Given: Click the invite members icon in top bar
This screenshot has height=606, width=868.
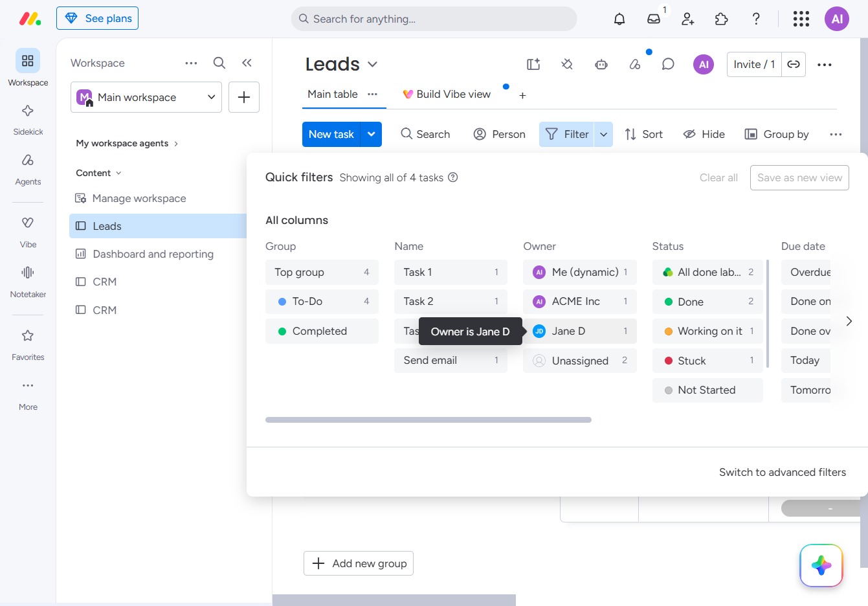Looking at the screenshot, I should (x=688, y=19).
